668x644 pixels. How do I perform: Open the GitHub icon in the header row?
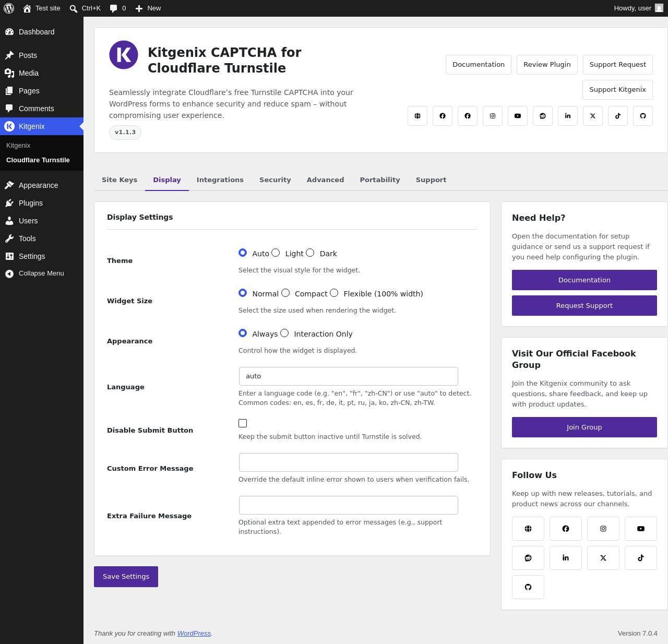click(x=643, y=116)
